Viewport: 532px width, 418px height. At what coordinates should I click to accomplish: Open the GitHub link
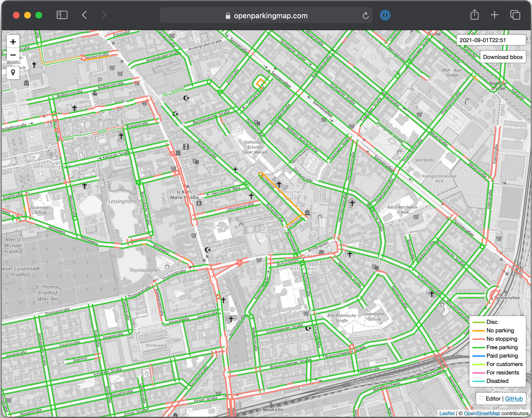click(513, 399)
